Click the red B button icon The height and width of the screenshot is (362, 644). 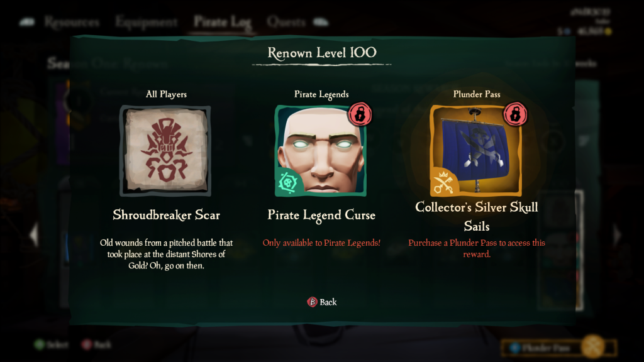pyautogui.click(x=312, y=302)
